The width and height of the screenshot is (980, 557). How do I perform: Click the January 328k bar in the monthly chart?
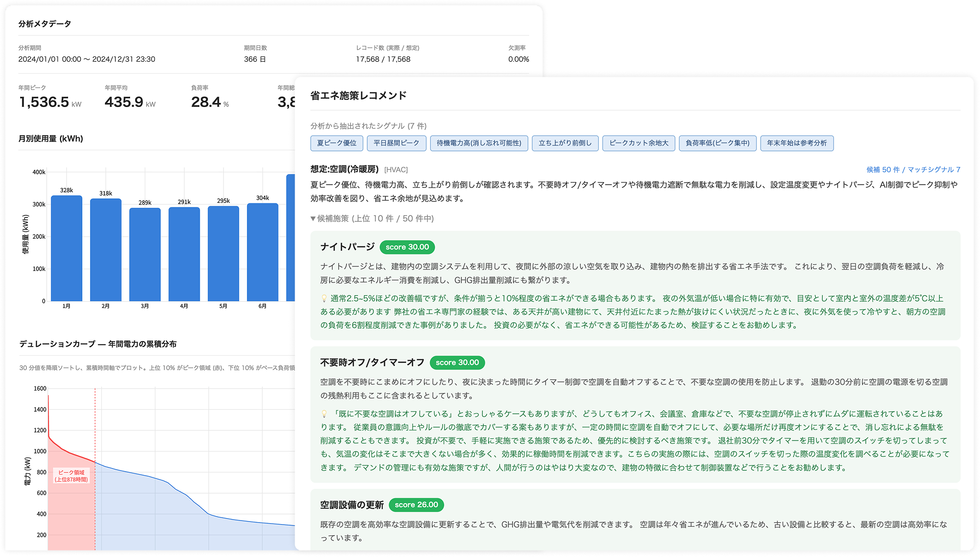(67, 248)
